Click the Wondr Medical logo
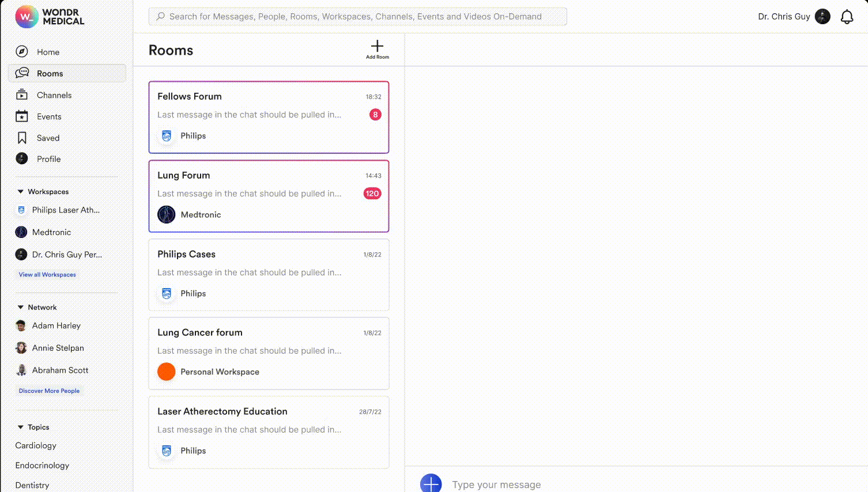 tap(50, 17)
